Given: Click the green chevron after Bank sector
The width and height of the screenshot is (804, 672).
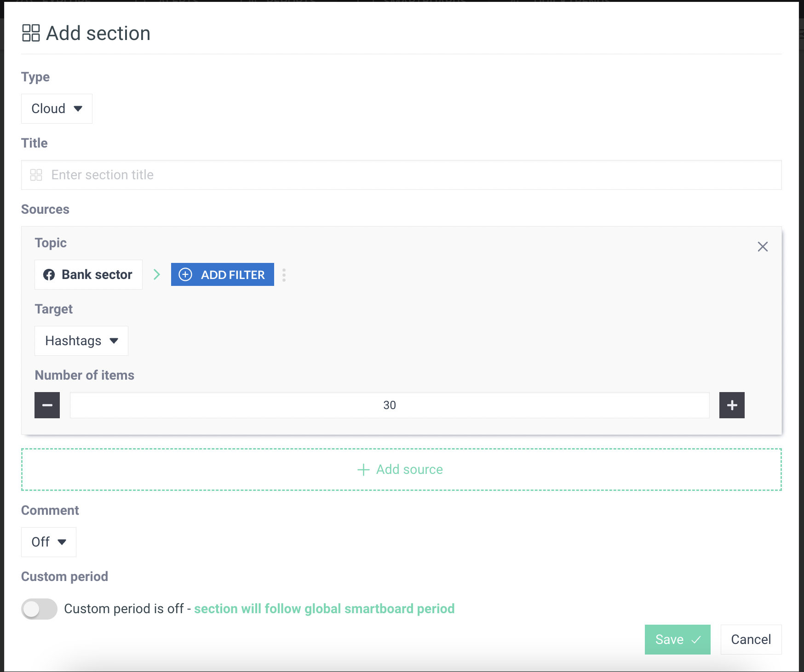Looking at the screenshot, I should pyautogui.click(x=157, y=275).
